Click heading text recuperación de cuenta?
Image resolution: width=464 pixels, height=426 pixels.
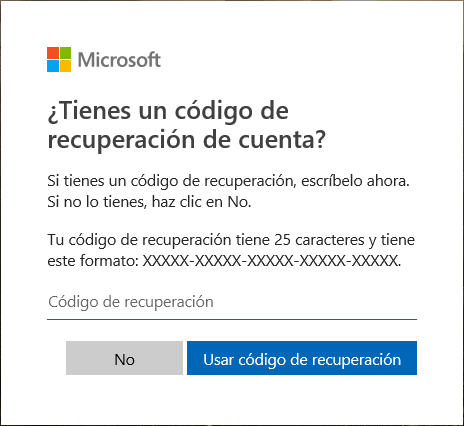(186, 140)
